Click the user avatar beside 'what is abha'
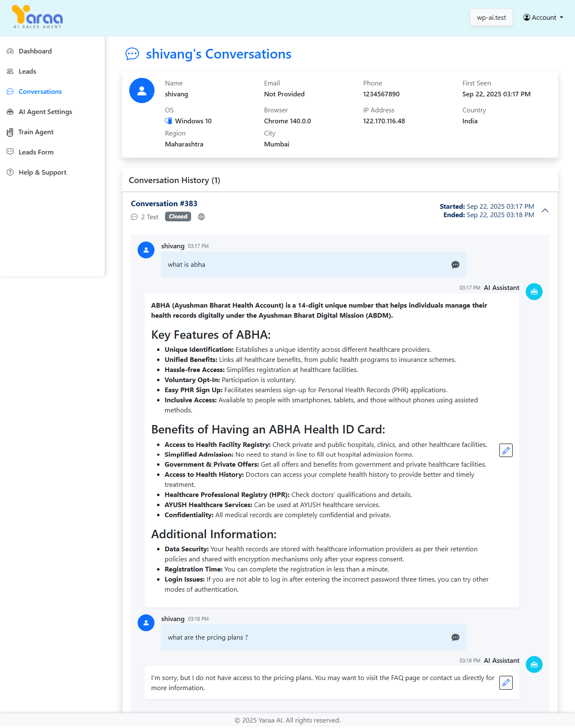The width and height of the screenshot is (575, 728). (x=146, y=250)
